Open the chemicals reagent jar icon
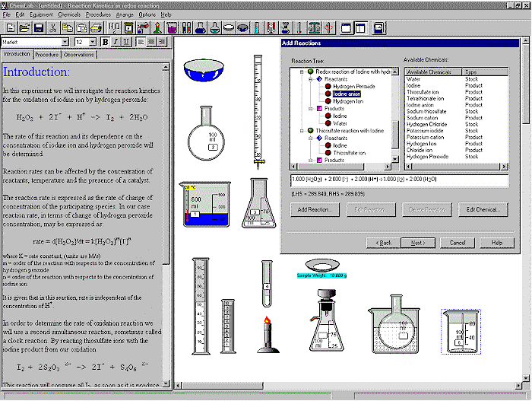 click(x=128, y=28)
